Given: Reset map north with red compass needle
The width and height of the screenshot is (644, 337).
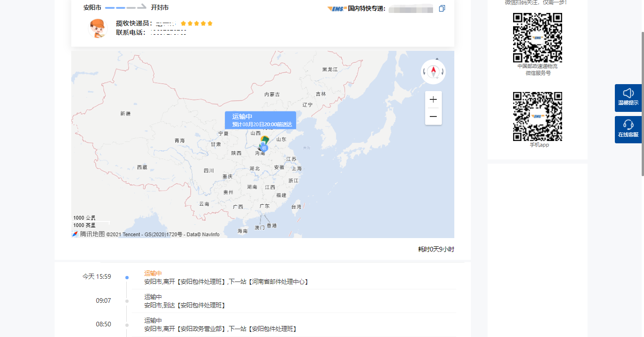Looking at the screenshot, I should tap(433, 71).
